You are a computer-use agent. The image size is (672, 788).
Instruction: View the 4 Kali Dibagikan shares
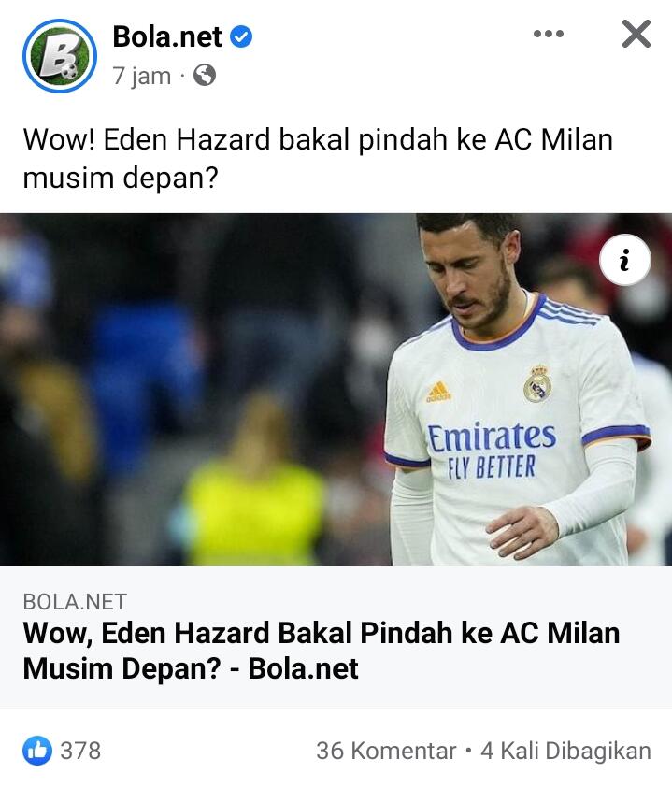(x=566, y=751)
